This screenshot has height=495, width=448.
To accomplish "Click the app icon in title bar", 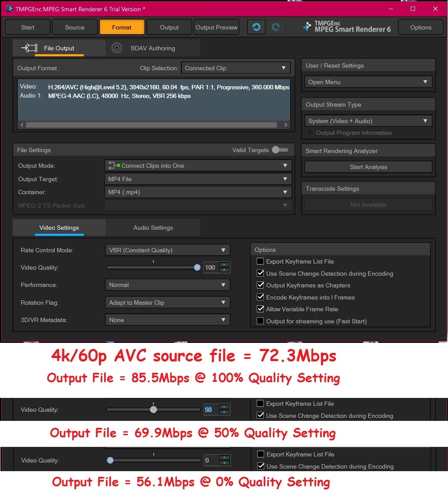I will point(9,9).
